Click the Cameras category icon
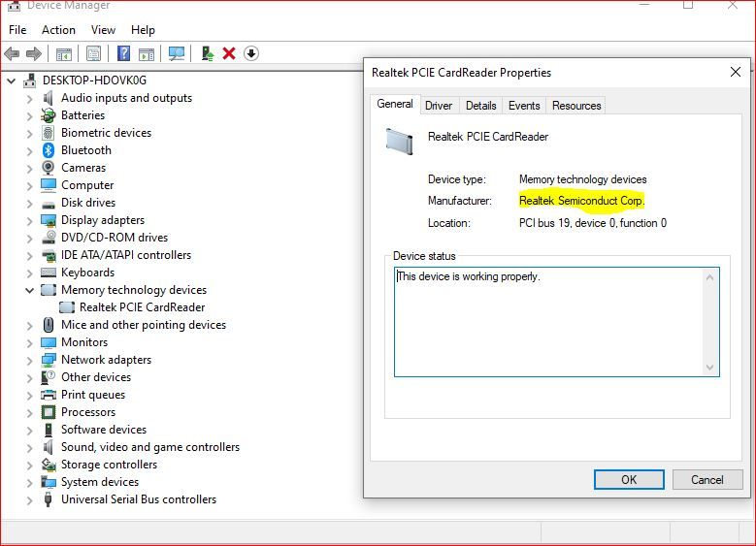The width and height of the screenshot is (756, 546). point(49,168)
